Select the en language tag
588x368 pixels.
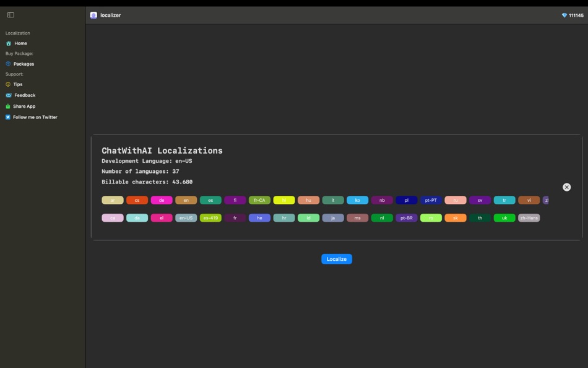186,200
